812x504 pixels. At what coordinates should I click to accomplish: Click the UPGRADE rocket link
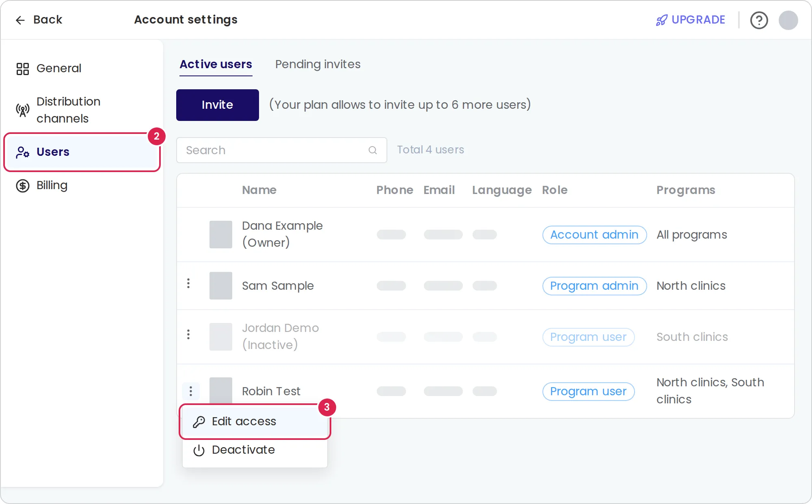pyautogui.click(x=691, y=19)
